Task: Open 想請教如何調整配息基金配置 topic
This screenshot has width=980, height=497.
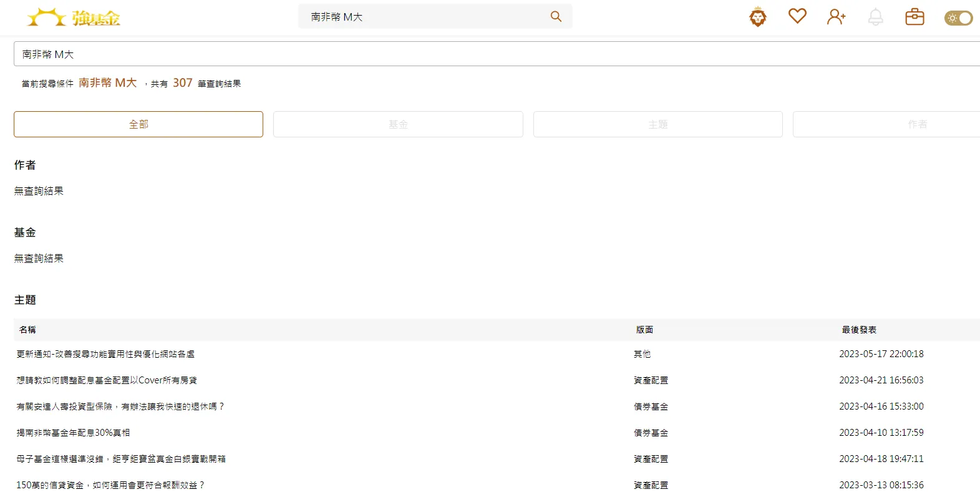Action: [x=107, y=380]
